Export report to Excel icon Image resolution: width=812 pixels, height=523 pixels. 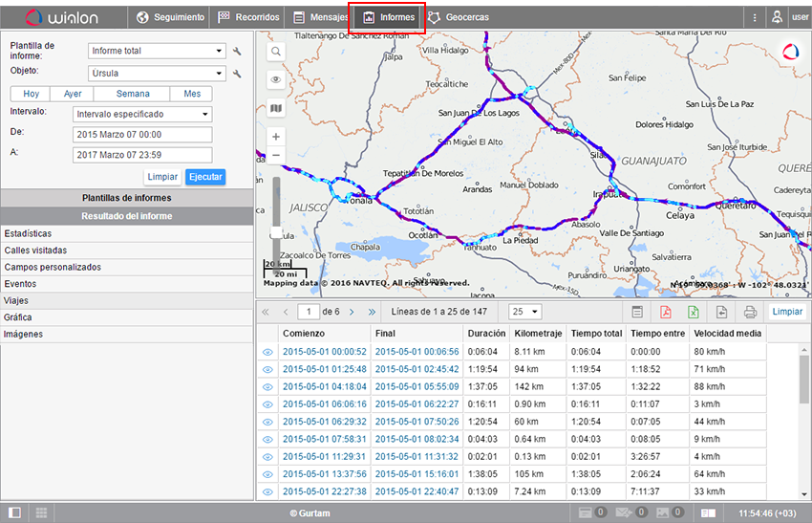(694, 312)
